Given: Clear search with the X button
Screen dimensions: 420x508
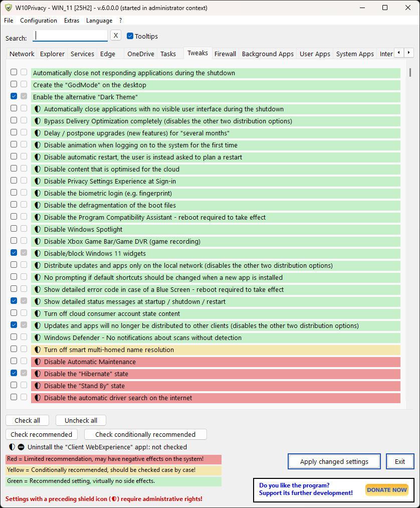Looking at the screenshot, I should [116, 35].
